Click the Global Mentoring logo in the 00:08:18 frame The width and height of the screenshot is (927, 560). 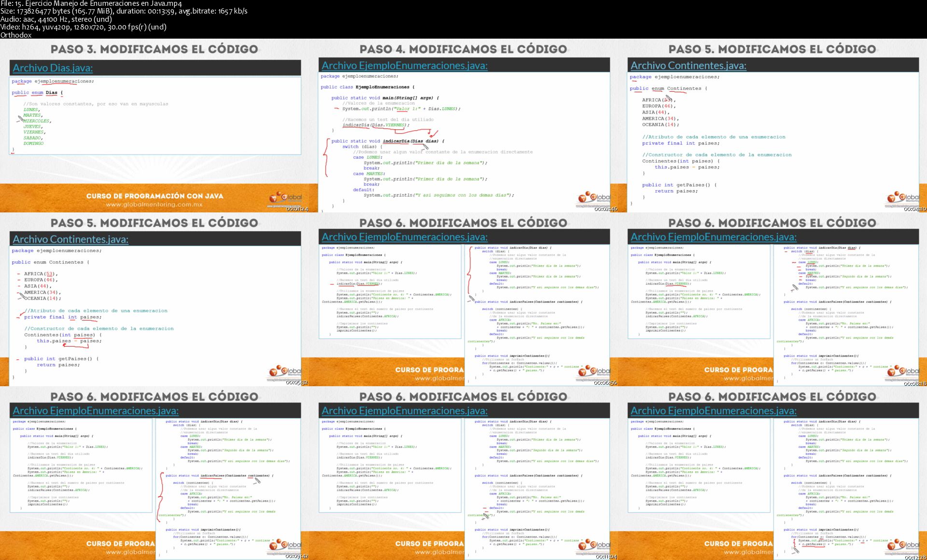tap(903, 372)
